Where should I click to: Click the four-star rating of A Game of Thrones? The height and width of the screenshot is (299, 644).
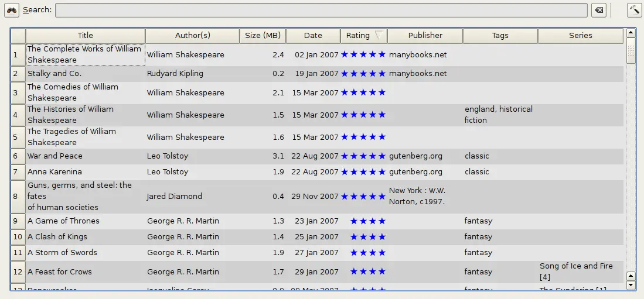(368, 221)
